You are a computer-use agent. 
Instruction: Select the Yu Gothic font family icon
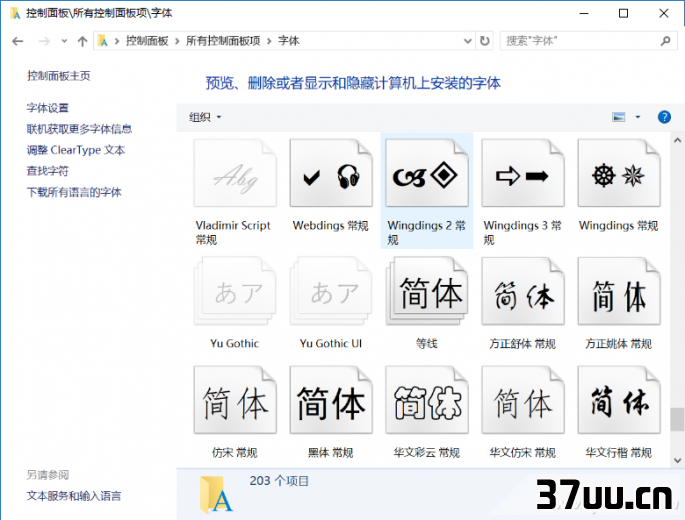click(235, 291)
